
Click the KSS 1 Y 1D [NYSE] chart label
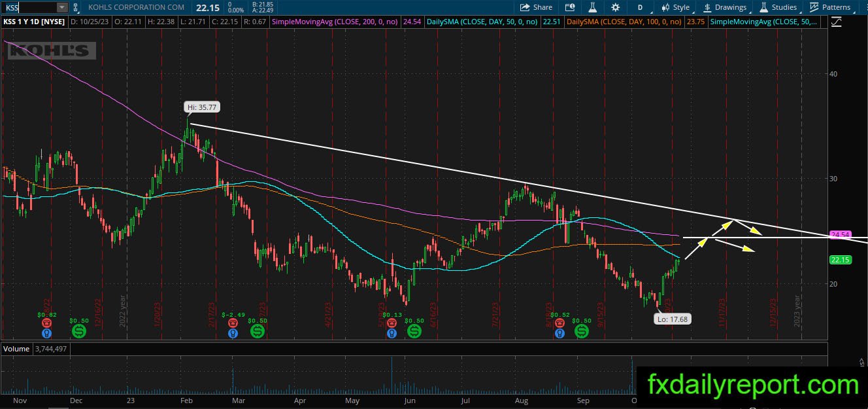[x=33, y=22]
